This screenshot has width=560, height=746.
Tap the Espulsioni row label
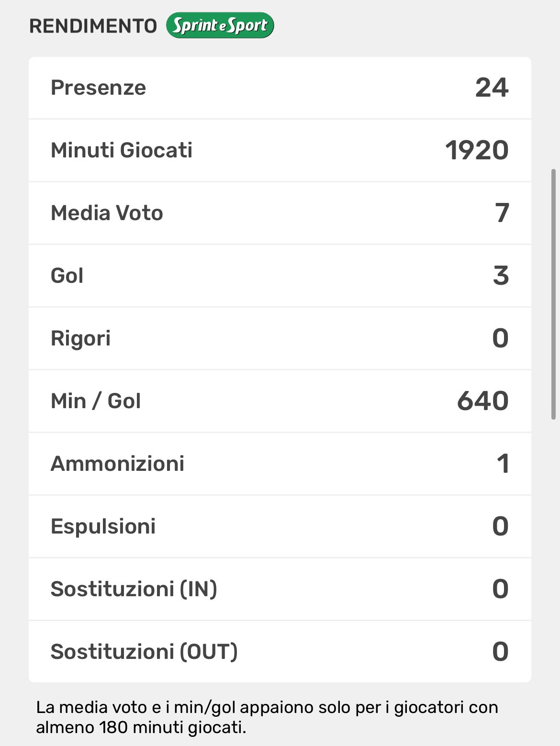[x=103, y=526]
